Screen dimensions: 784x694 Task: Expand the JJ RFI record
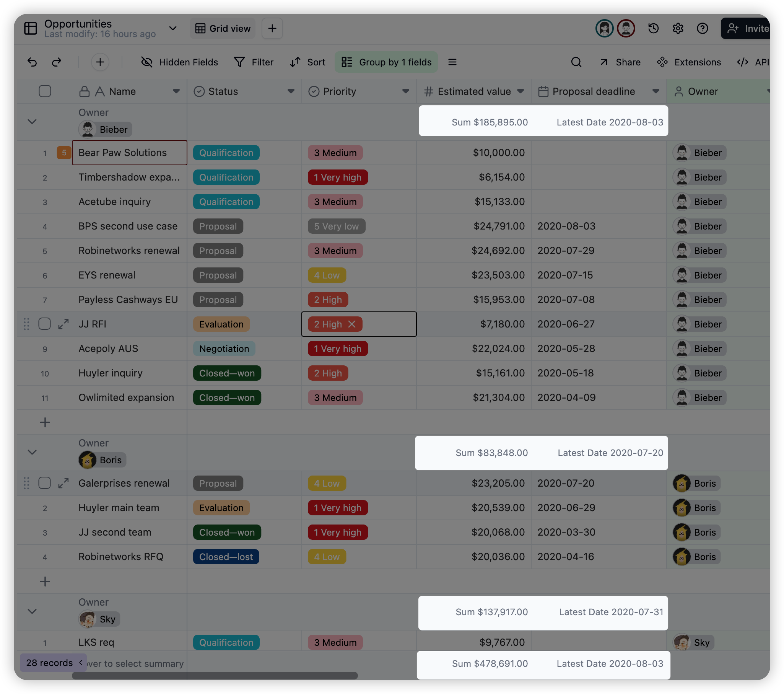[x=63, y=324]
